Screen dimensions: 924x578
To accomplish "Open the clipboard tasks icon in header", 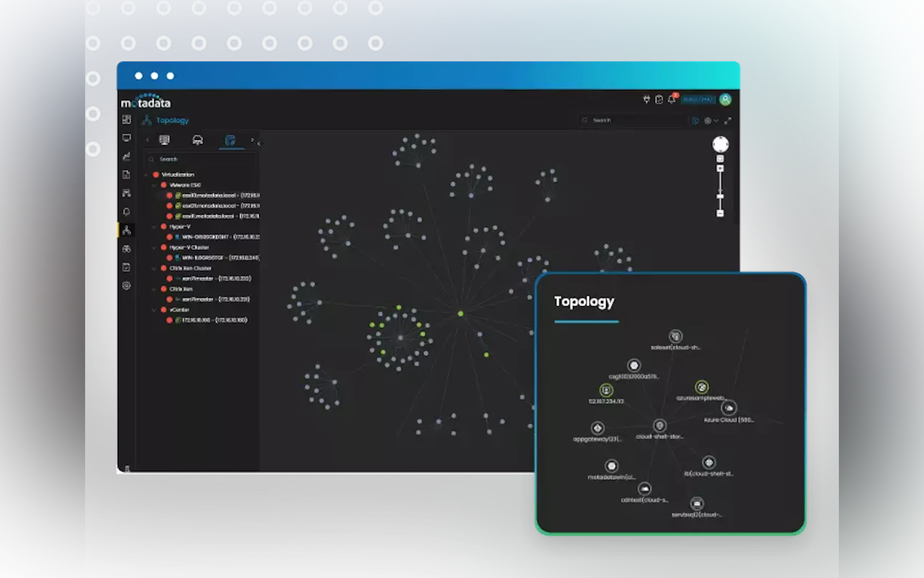I will (x=659, y=100).
